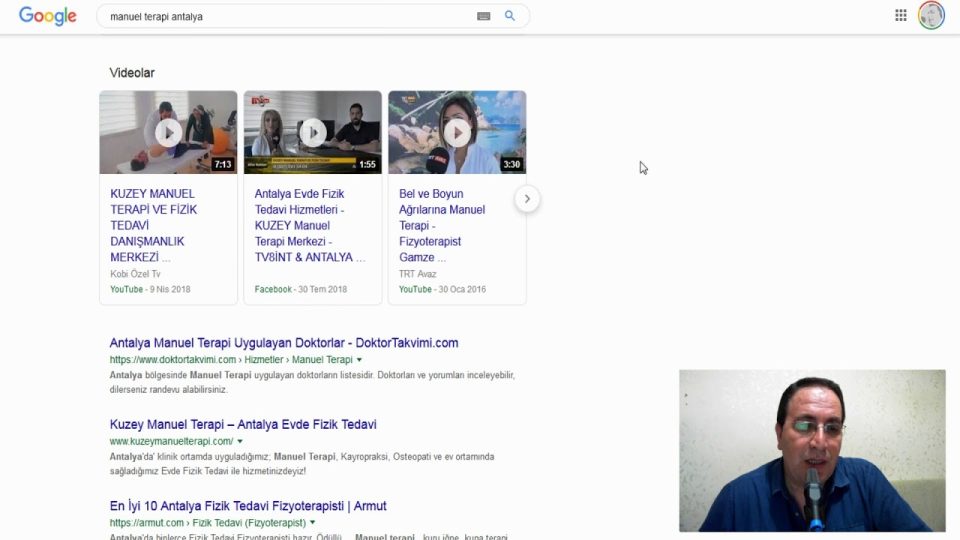Click the YouTube - 9 Nis 2018 source
Image resolution: width=960 pixels, height=540 pixels.
150,289
